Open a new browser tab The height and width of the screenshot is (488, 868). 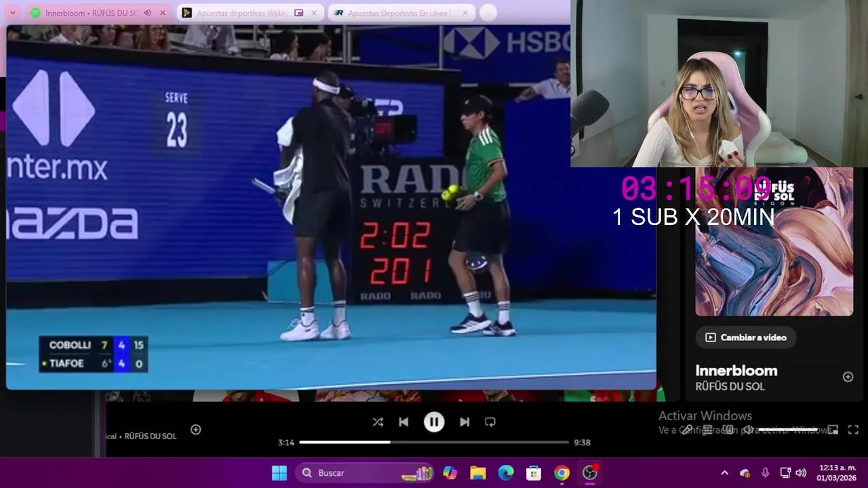pyautogui.click(x=488, y=13)
